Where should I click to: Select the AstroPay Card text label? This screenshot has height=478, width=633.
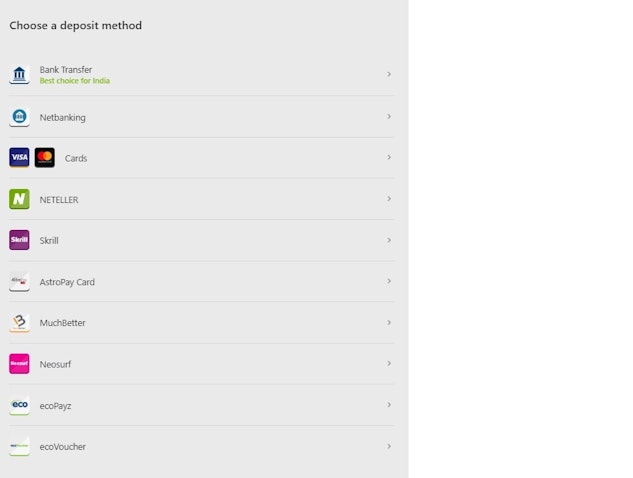click(67, 282)
